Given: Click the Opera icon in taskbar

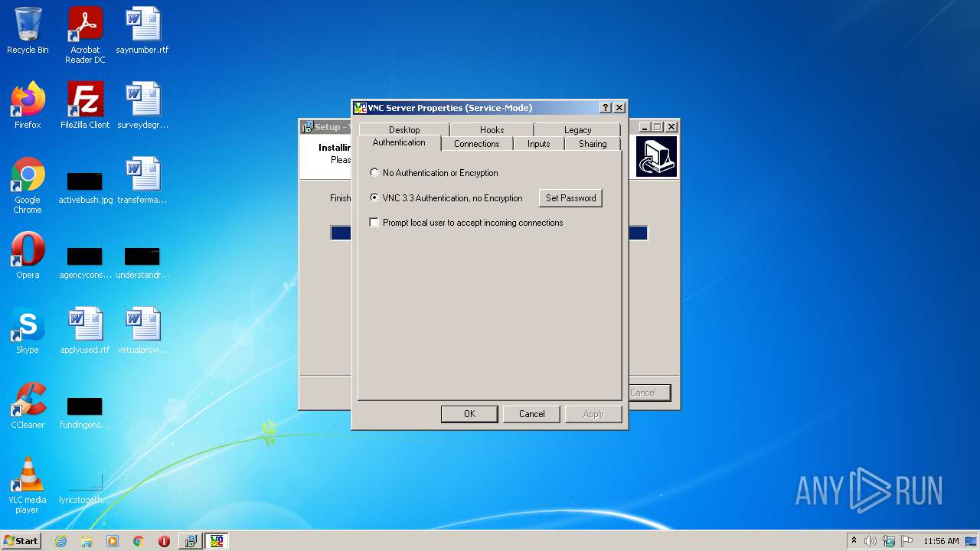Looking at the screenshot, I should click(x=164, y=541).
